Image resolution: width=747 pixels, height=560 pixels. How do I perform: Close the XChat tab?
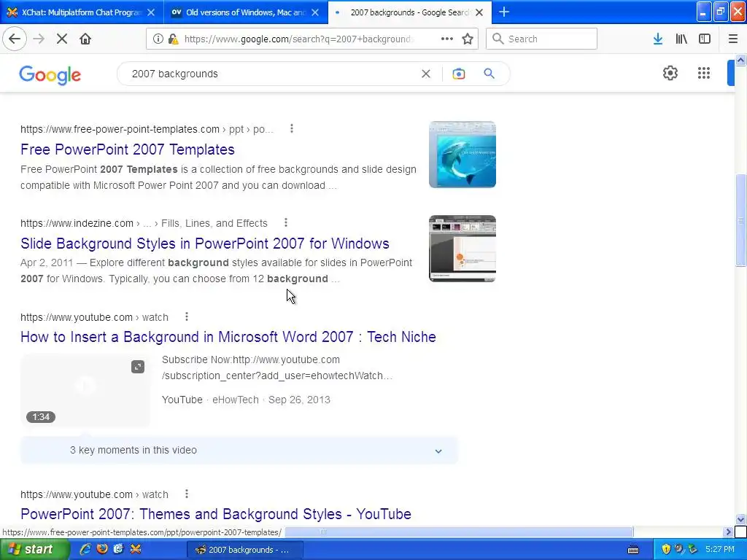click(x=151, y=12)
